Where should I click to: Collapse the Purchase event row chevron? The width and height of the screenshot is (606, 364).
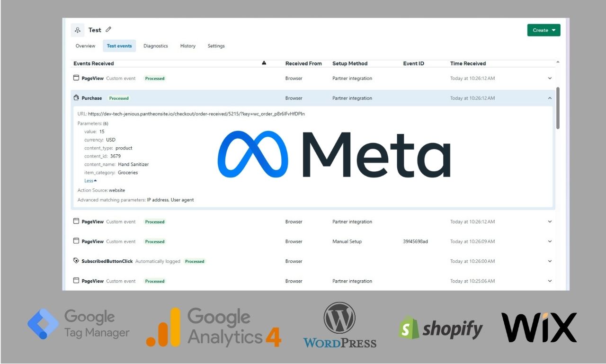(x=550, y=98)
